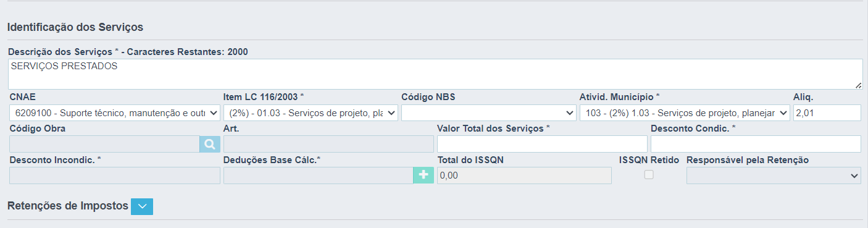Open the Código NBS dropdown
Screen dimensions: 868x228
(x=489, y=112)
